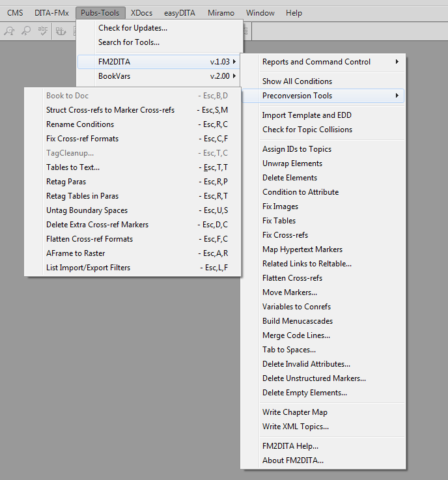Choose AFrame to Raster

[132, 253]
